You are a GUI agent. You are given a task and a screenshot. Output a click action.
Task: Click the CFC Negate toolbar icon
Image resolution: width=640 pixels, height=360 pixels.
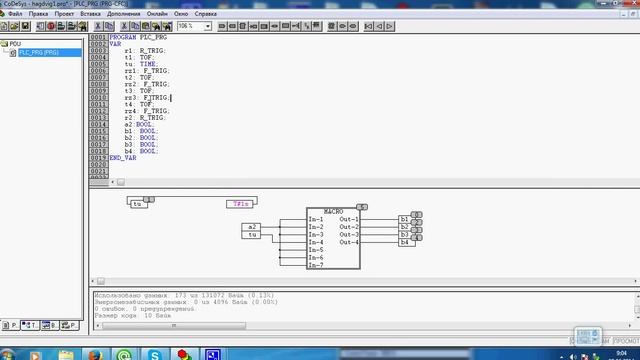tap(296, 26)
